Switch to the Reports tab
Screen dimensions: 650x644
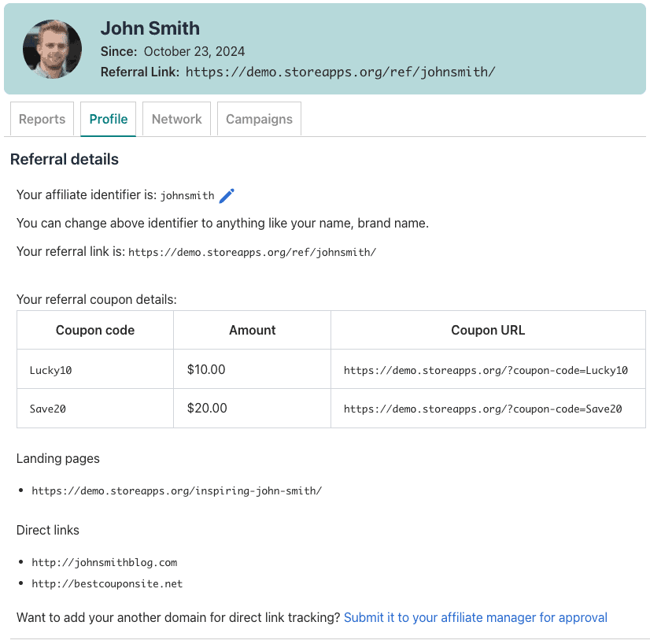click(x=41, y=119)
